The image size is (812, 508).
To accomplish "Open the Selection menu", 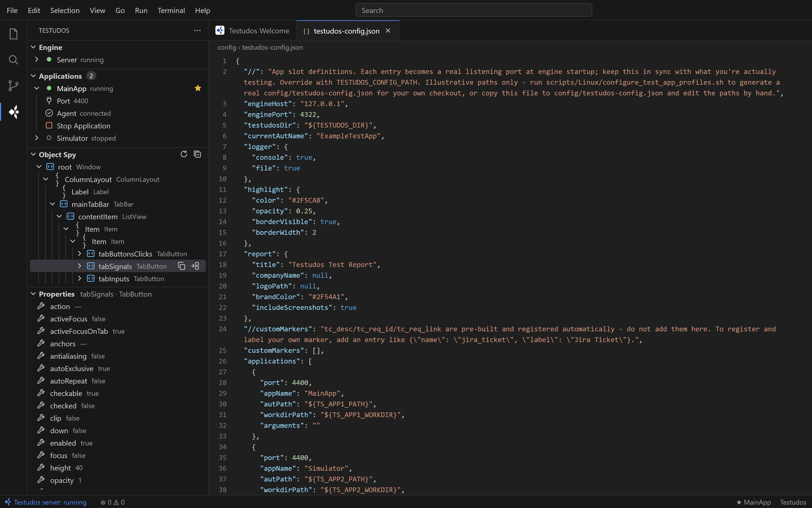I will 65,10.
